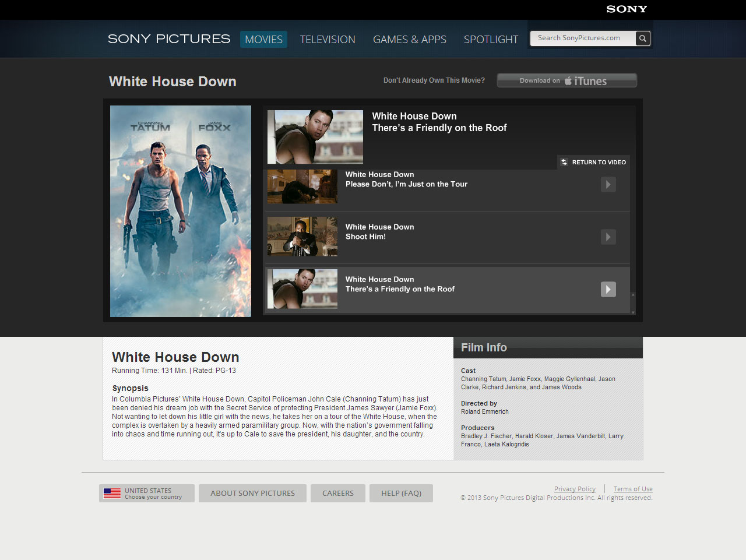The image size is (746, 560).
Task: Download the movie on iTunes
Action: (x=566, y=80)
